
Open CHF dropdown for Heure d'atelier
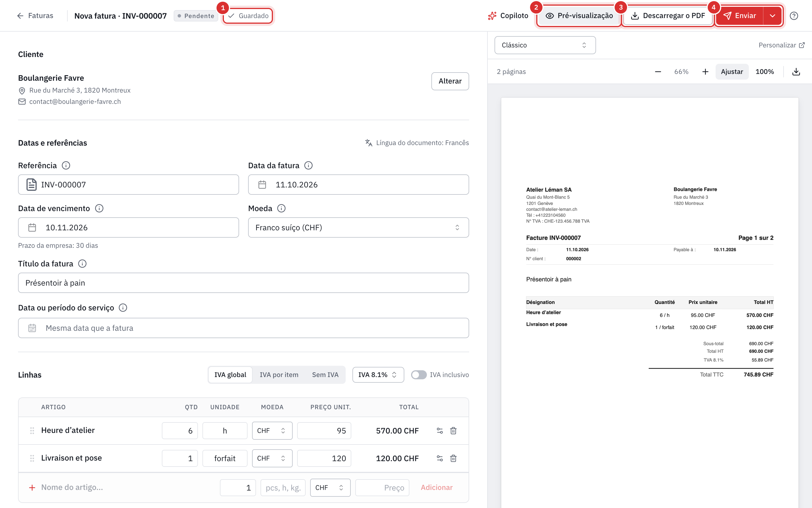pos(272,430)
